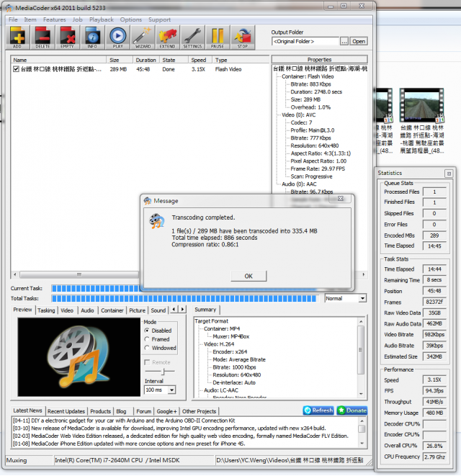The width and height of the screenshot is (461, 476).
Task: Show previous settings tabs with left arrow
Action: (174, 310)
